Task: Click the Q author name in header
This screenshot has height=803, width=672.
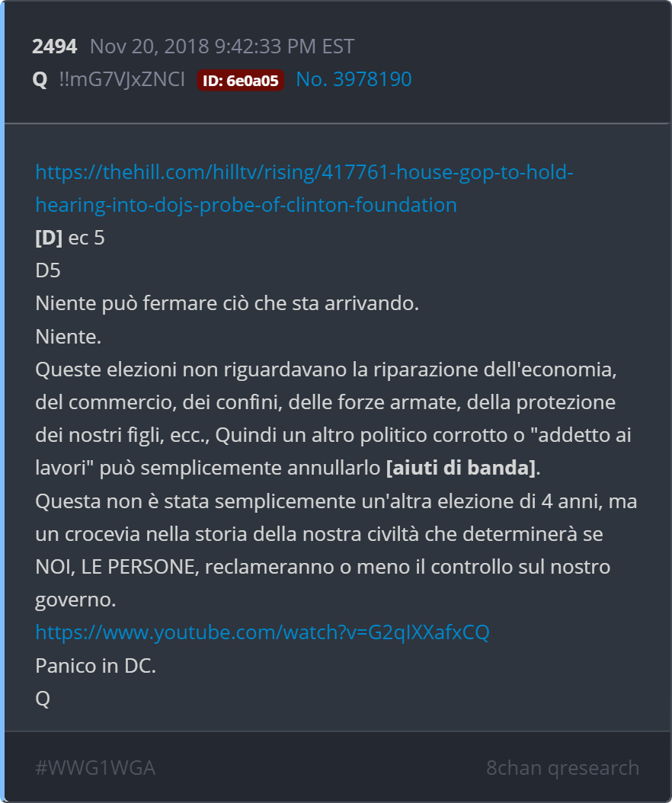Action: click(40, 79)
